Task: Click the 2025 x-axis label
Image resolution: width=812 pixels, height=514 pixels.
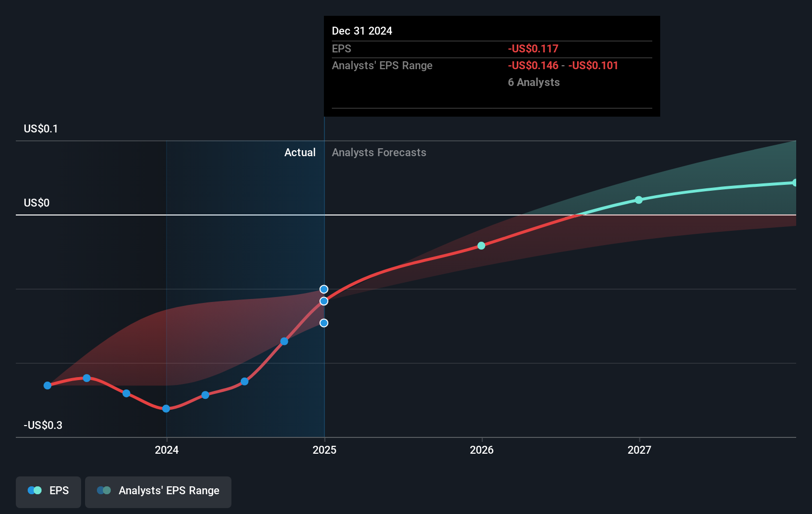Action: click(324, 450)
